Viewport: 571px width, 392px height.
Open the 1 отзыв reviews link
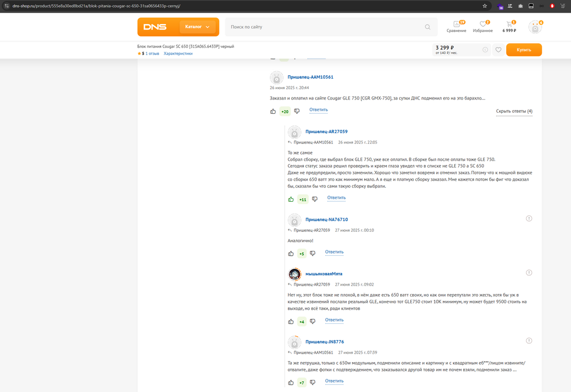(x=152, y=53)
